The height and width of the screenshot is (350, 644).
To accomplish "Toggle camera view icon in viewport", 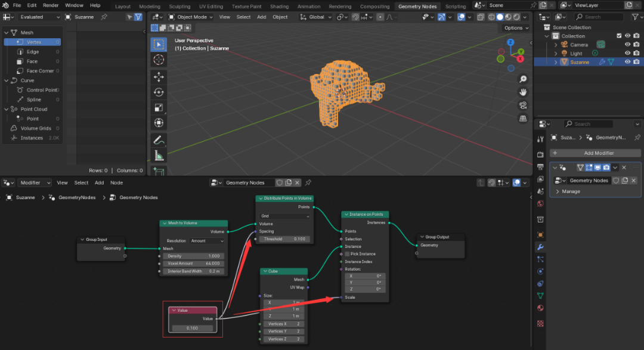I will [523, 105].
